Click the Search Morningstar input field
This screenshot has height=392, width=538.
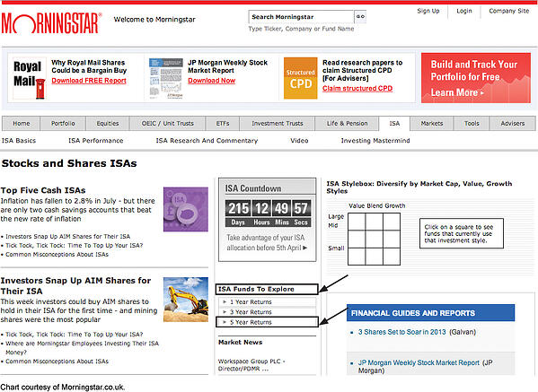(x=301, y=16)
